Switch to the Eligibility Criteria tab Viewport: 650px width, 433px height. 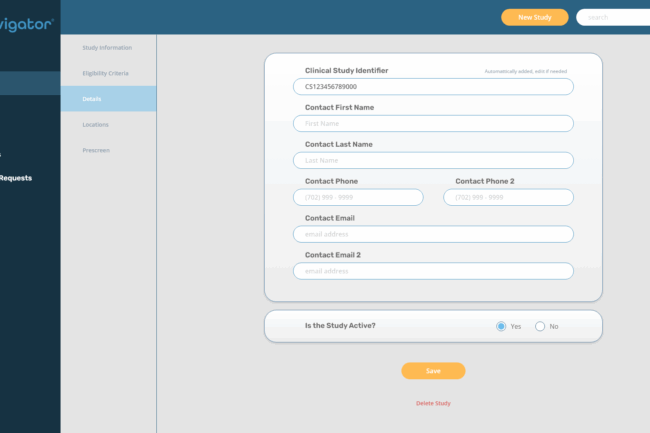pyautogui.click(x=106, y=73)
